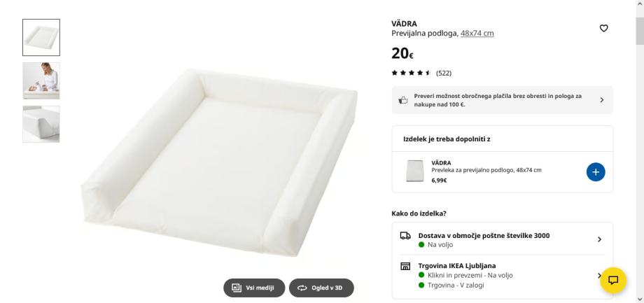This screenshot has width=644, height=303.
Task: Click the Vsi mediji button
Action: tap(254, 288)
